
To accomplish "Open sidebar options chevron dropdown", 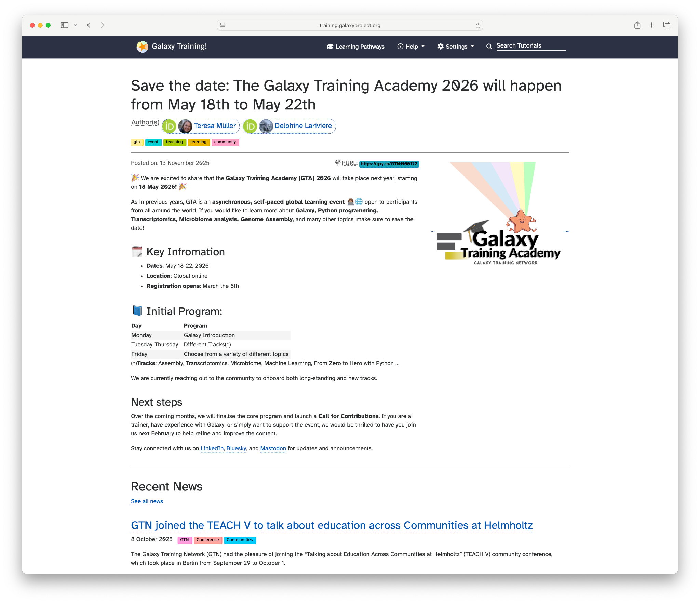I will point(76,25).
